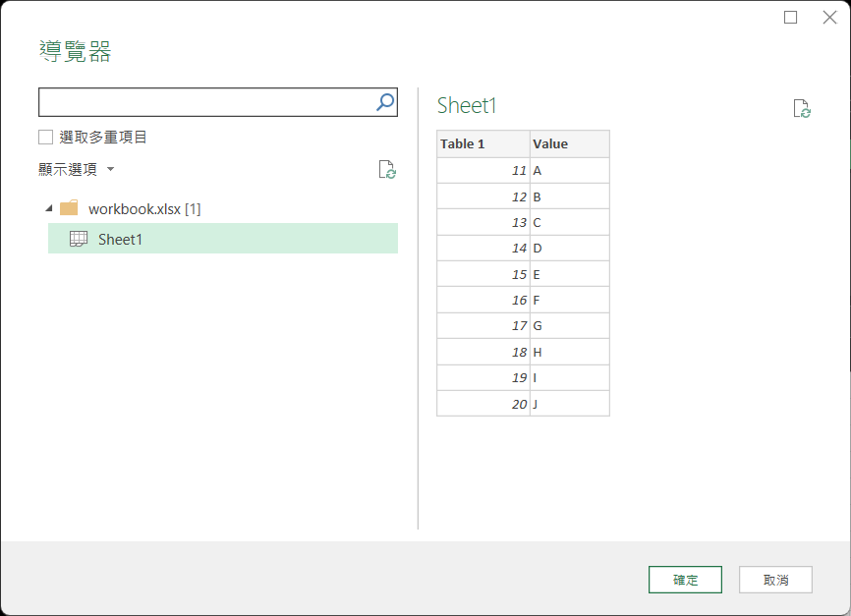The image size is (851, 616).
Task: Collapse the workbook.xlsx tree node
Action: [x=49, y=208]
